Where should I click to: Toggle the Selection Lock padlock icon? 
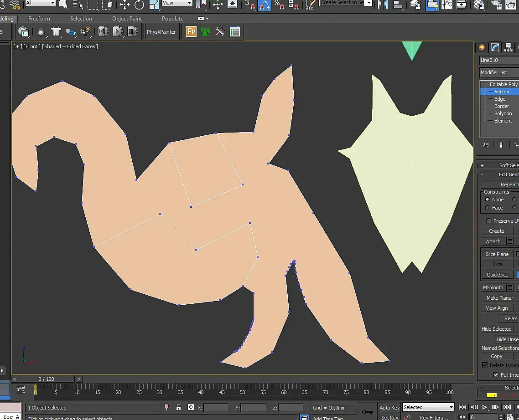pos(178,407)
